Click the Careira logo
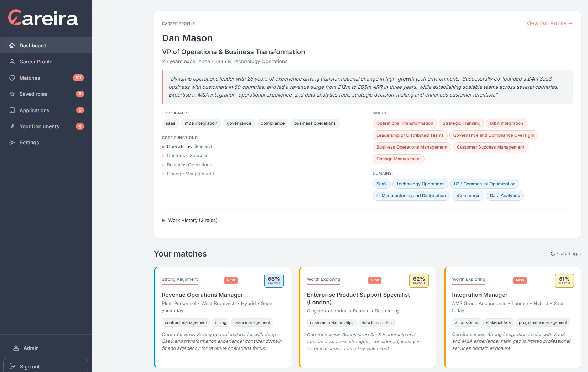Viewport: 588px width, 372px height. (x=43, y=18)
